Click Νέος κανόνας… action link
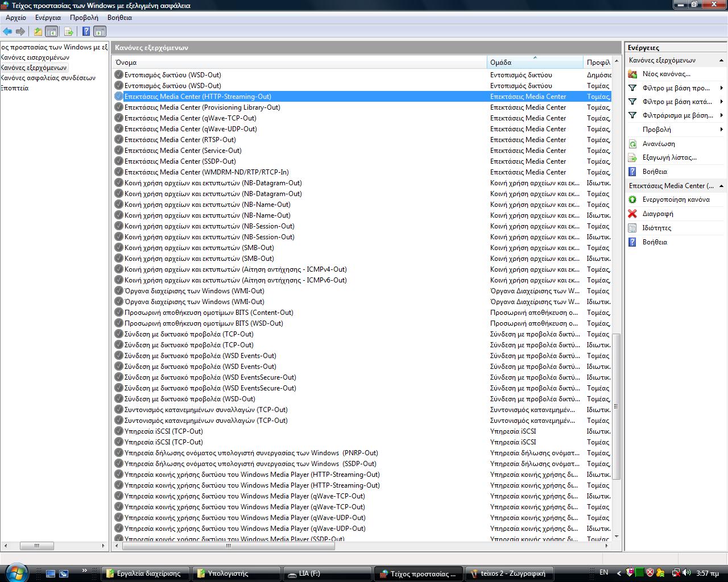Image resolution: width=728 pixels, height=582 pixels. point(666,74)
